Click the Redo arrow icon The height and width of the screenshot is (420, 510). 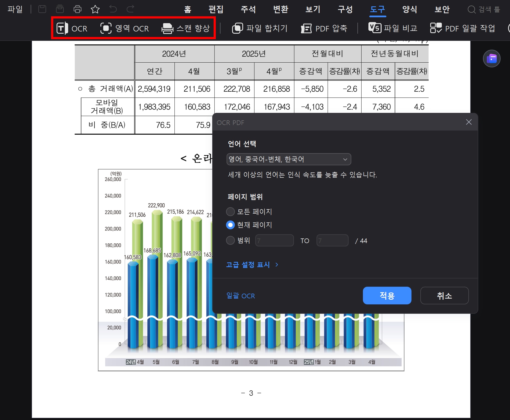[x=130, y=9]
